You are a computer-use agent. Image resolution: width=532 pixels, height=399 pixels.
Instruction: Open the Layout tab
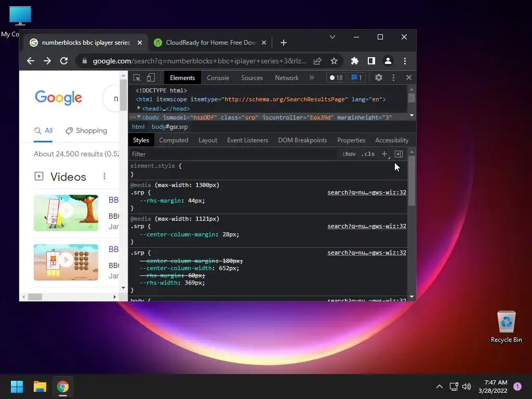(208, 140)
